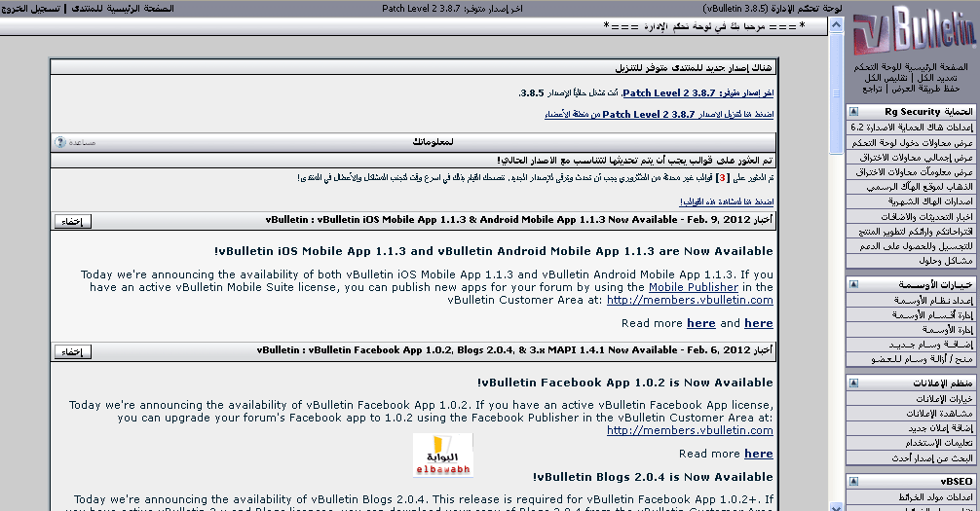
Task: Click حفظ طريقة العرض link
Action: (924, 89)
